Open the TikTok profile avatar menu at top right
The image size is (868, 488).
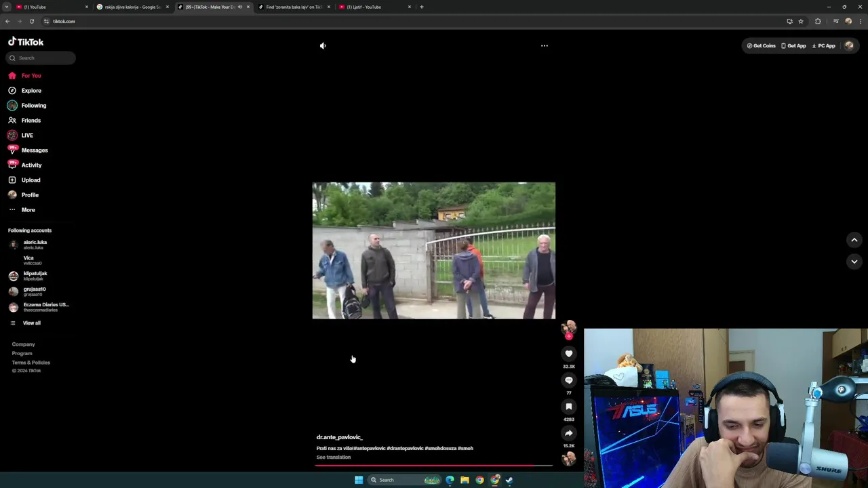[x=849, y=45]
